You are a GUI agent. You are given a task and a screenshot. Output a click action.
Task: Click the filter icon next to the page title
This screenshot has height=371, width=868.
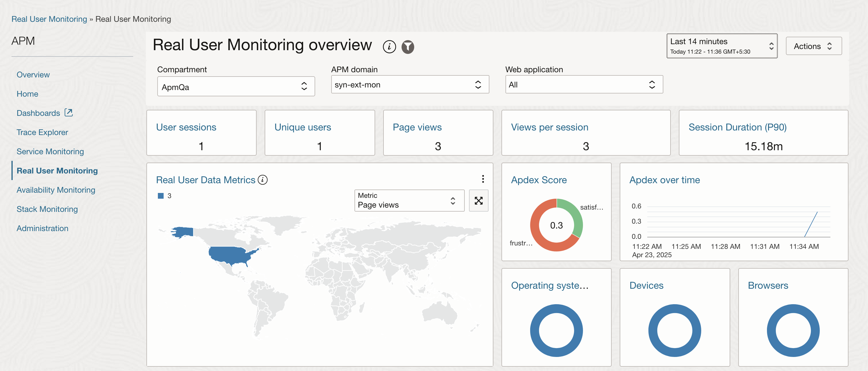coord(408,47)
